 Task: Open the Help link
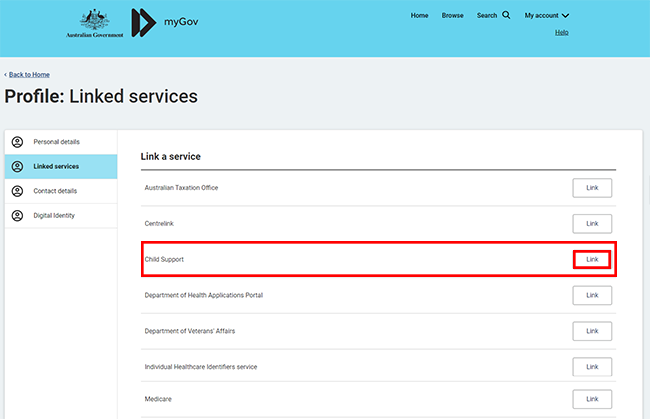562,32
